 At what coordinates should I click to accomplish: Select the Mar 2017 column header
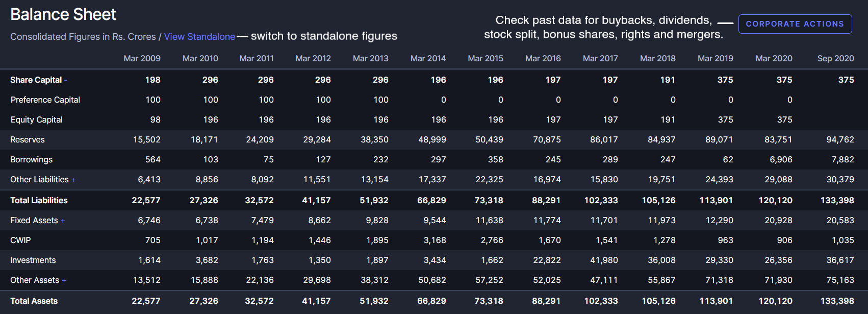pyautogui.click(x=600, y=58)
